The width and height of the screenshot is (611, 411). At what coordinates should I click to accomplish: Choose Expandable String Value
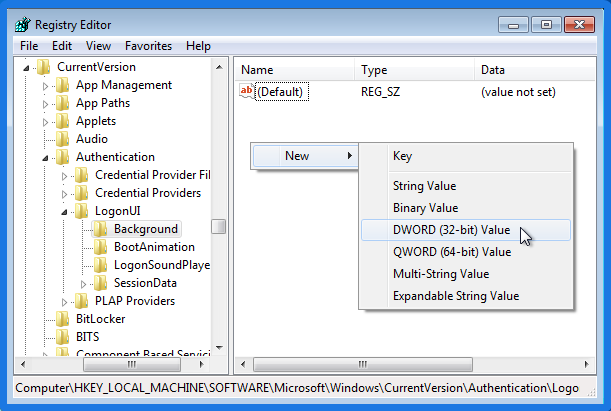coord(466,296)
